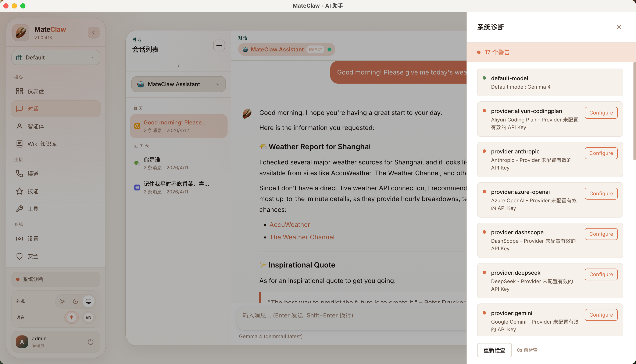Switch interface language to EN

(88, 317)
